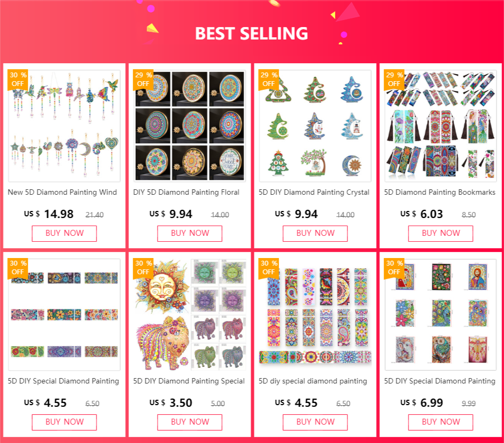Open the crystal Christmas trees product image

(315, 125)
